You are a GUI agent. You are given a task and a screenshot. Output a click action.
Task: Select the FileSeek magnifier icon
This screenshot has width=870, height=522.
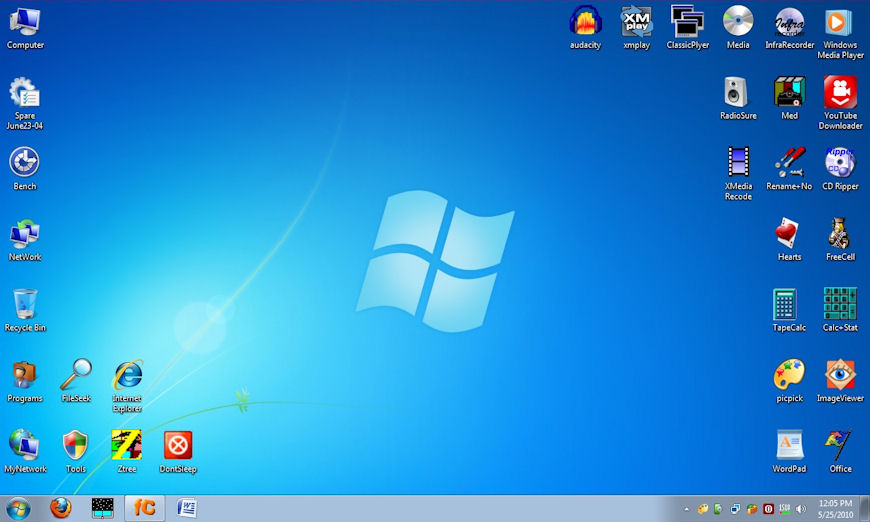pyautogui.click(x=76, y=382)
